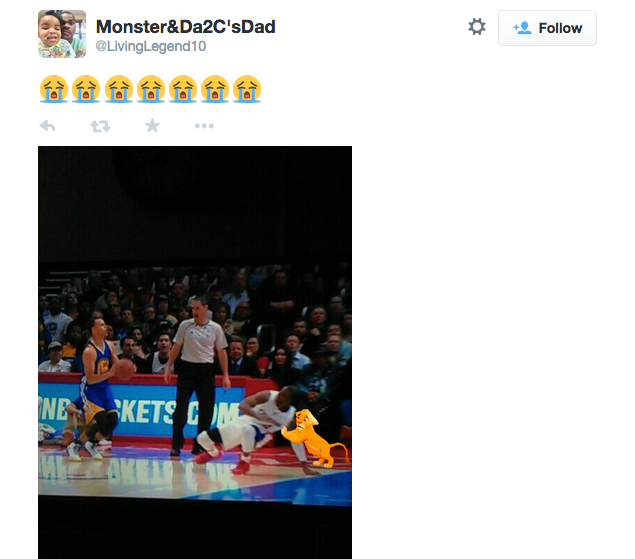Click the middle (fourth) crying emoji
The width and height of the screenshot is (635, 559).
click(x=151, y=89)
